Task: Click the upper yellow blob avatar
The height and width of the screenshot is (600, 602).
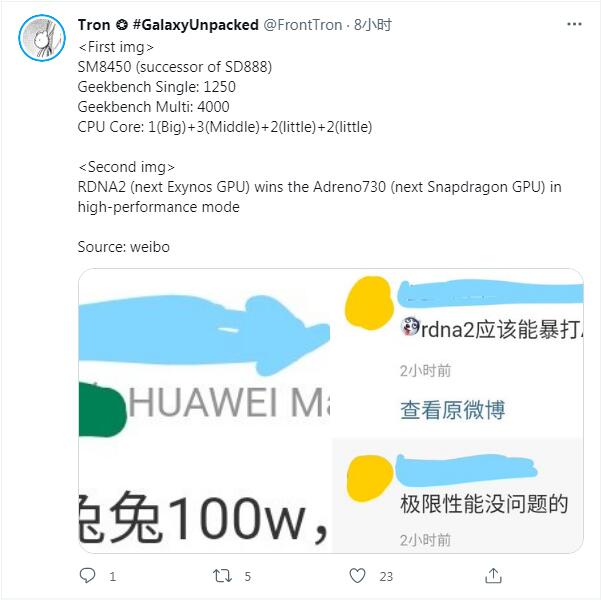Action: tap(369, 303)
